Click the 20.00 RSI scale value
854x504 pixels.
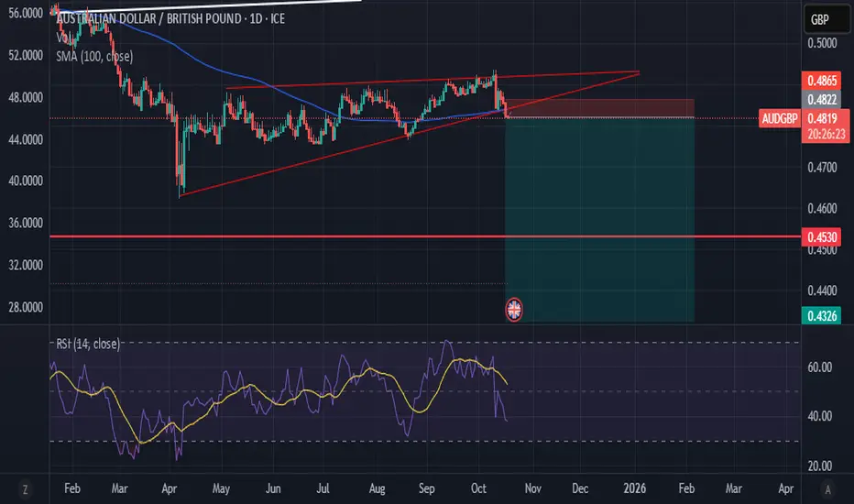tap(820, 466)
